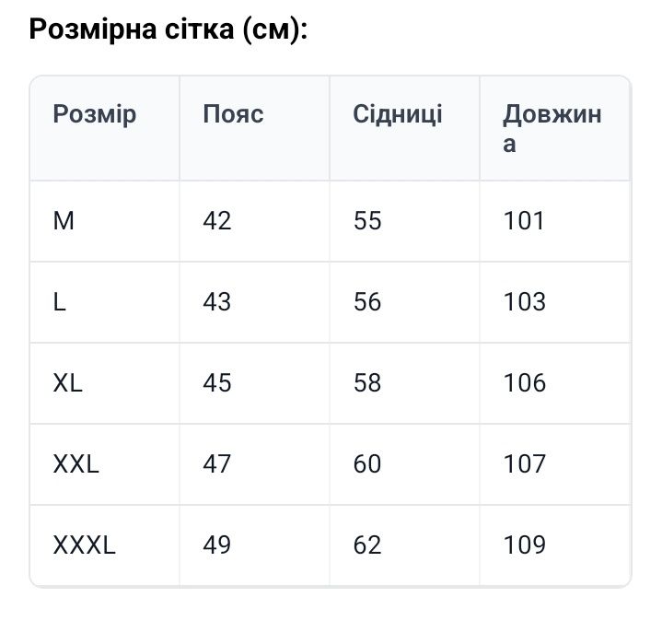Click length value 106

coord(524,383)
